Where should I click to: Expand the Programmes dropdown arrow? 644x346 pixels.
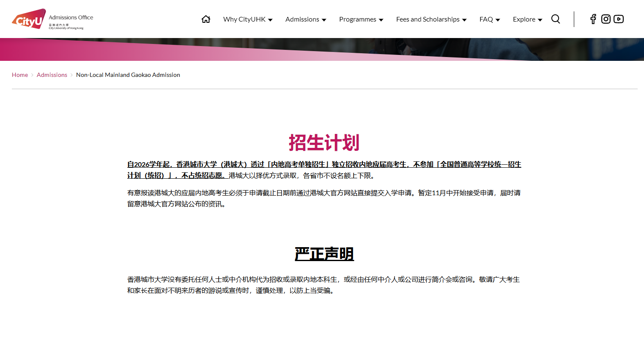tap(381, 20)
